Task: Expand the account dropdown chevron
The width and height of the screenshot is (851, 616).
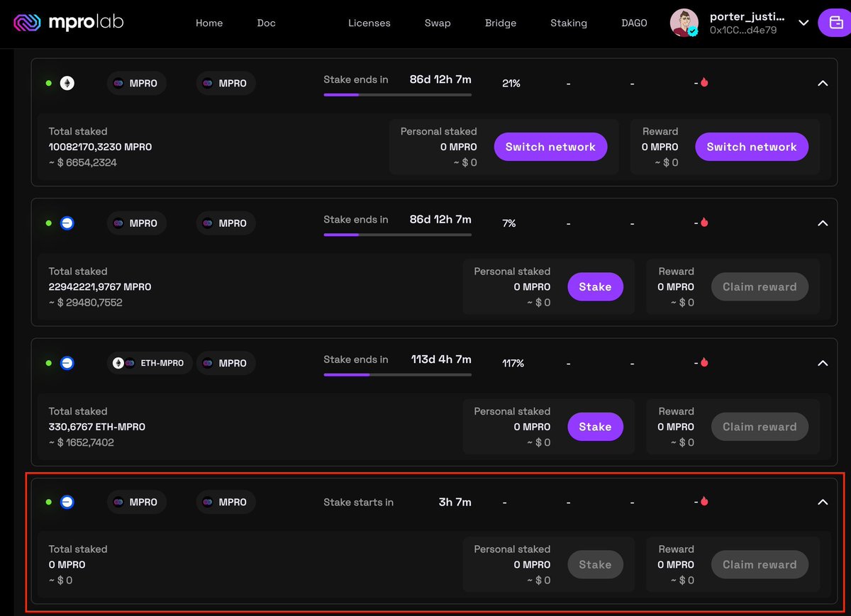Action: tap(803, 23)
